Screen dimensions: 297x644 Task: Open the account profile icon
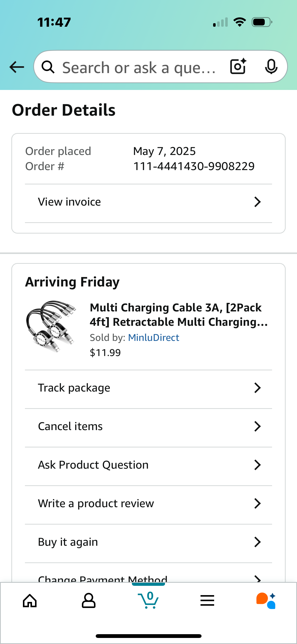pos(89,601)
